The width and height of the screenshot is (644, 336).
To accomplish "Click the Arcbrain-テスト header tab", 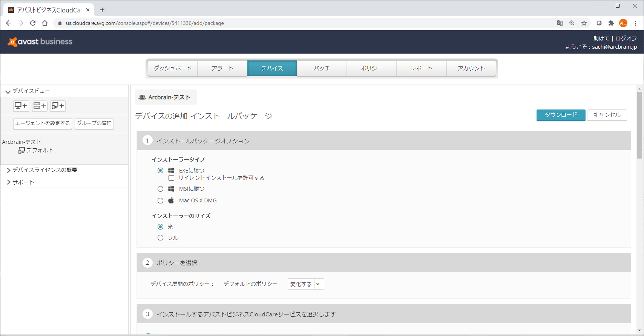I will point(166,97).
